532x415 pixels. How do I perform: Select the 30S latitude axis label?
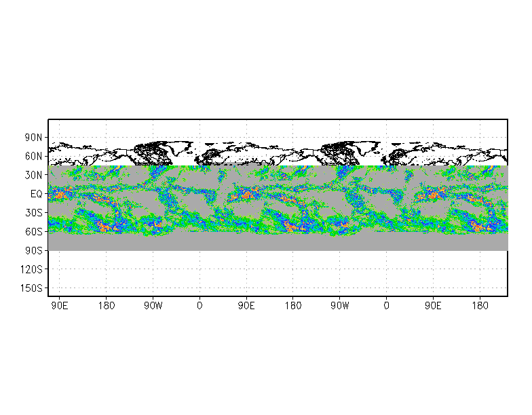[x=33, y=213]
